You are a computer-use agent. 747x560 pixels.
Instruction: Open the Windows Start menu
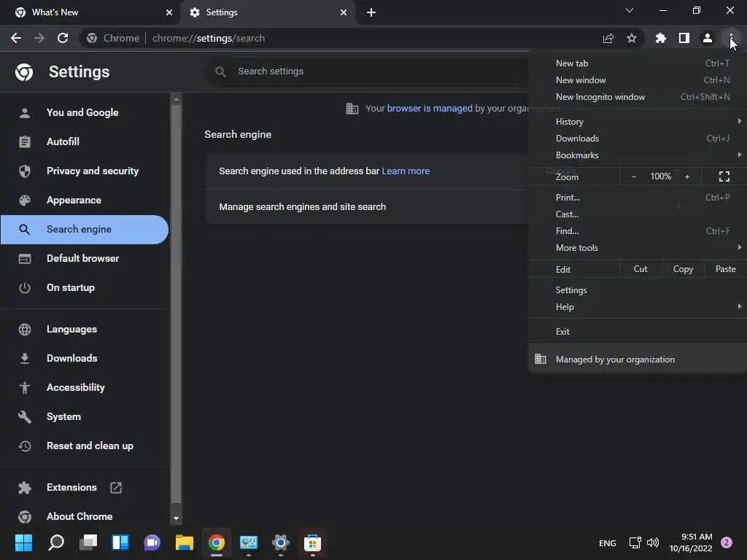coord(24,542)
